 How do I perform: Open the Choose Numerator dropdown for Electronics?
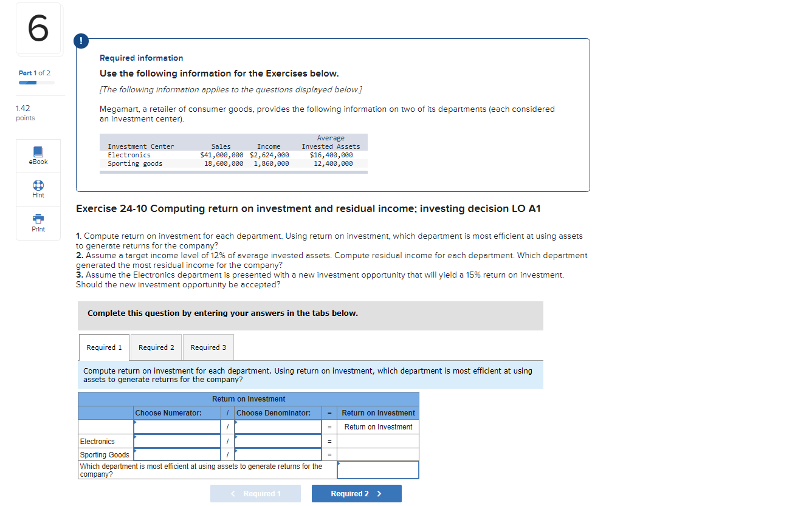click(177, 441)
